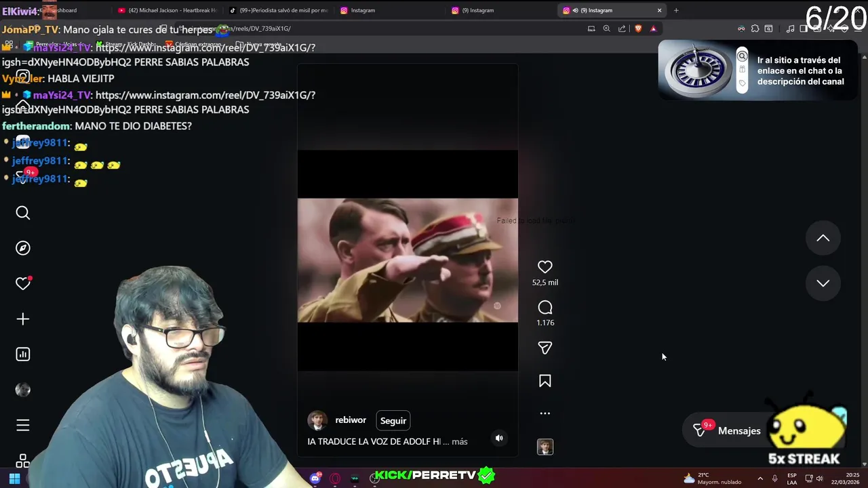868x488 pixels.
Task: Open Discord from the taskbar
Action: 315,479
